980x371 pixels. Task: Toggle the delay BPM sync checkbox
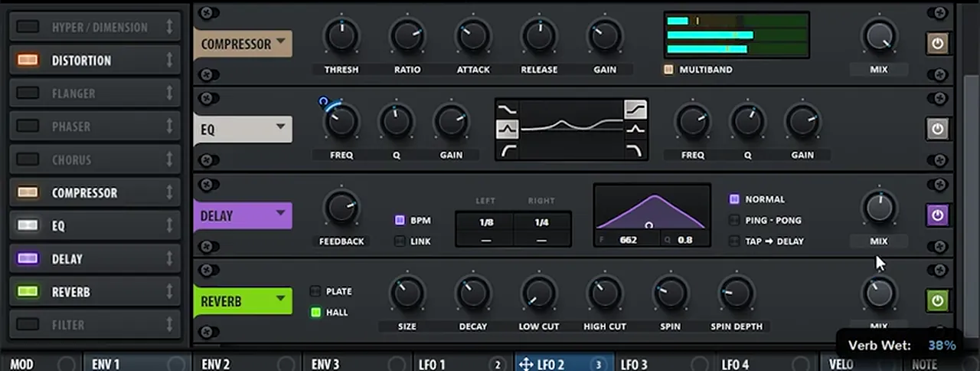click(x=400, y=220)
